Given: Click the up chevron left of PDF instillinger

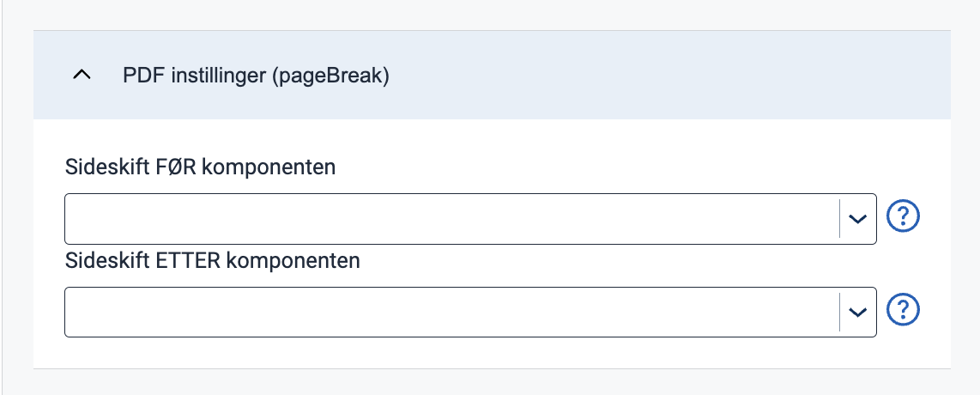Looking at the screenshot, I should 82,75.
